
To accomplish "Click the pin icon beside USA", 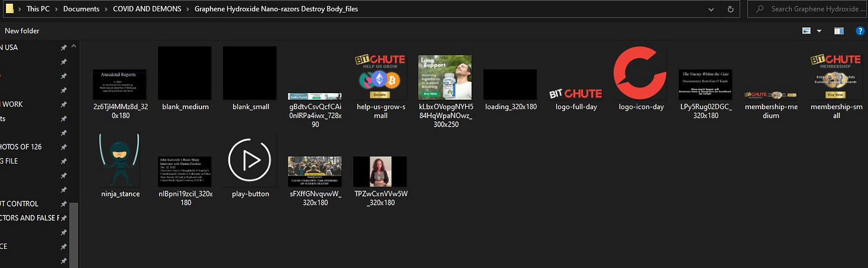I will point(63,48).
